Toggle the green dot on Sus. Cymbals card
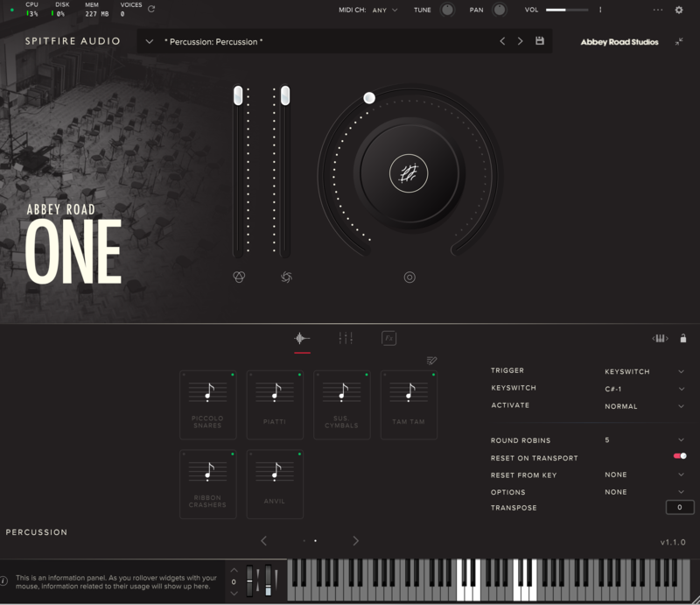Image resolution: width=700 pixels, height=605 pixels. click(366, 375)
